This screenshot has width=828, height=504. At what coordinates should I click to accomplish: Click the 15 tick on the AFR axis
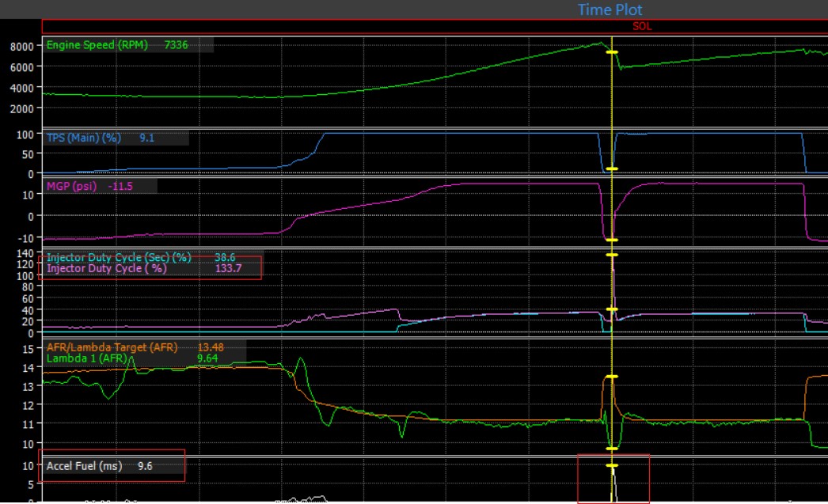coord(28,349)
